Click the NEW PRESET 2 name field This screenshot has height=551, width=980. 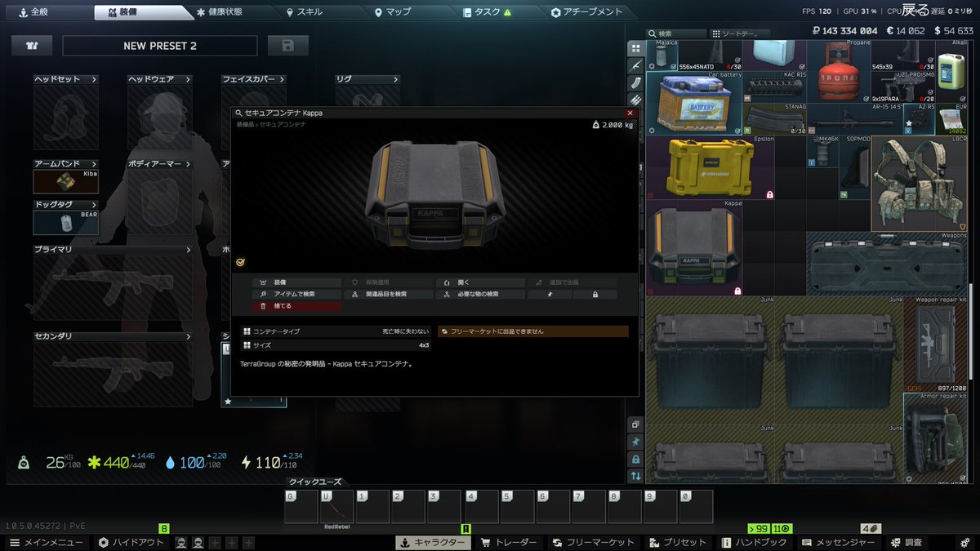pos(160,46)
